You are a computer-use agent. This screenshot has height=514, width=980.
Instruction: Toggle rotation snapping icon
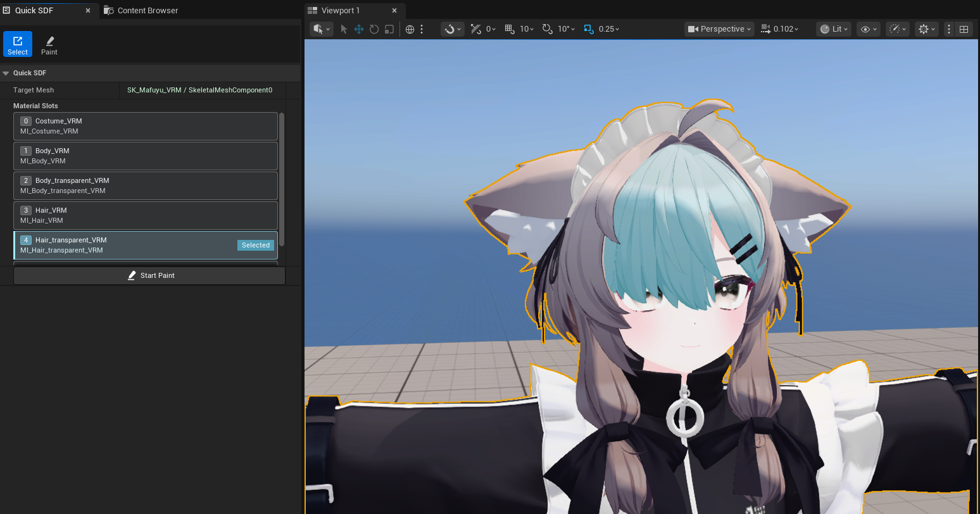(548, 29)
